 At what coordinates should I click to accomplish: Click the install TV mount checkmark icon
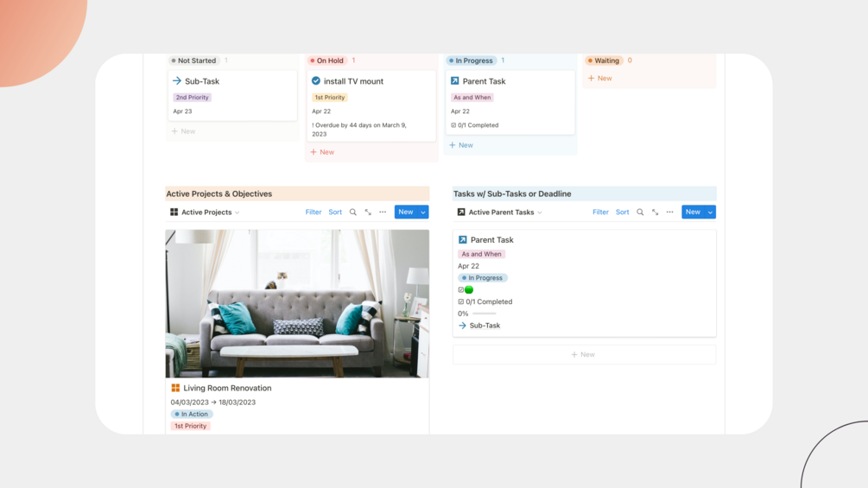315,81
